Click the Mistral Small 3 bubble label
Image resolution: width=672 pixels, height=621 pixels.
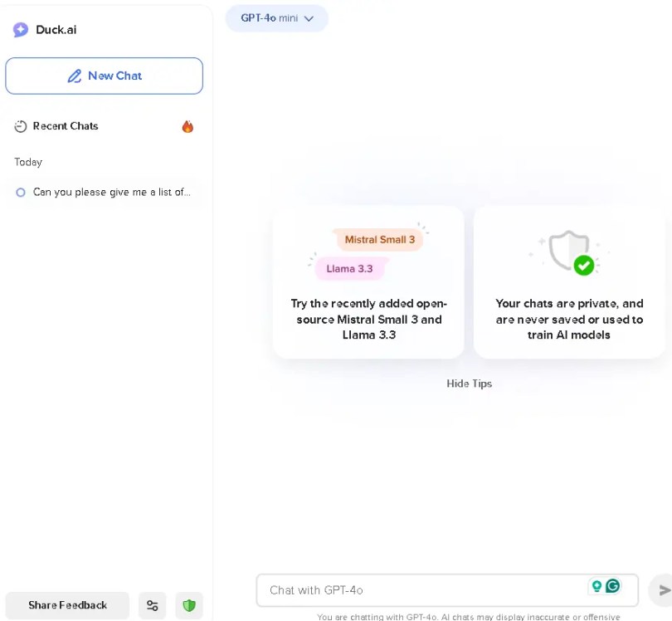[x=380, y=240]
